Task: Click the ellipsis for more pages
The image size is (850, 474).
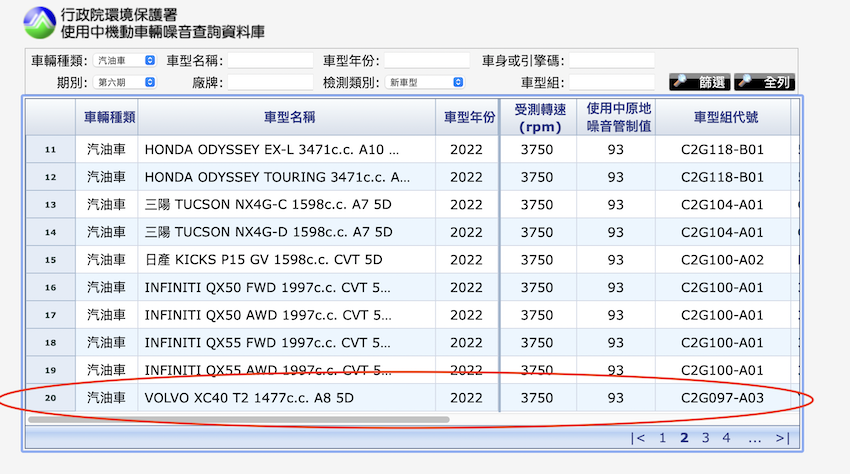Action: [755, 437]
